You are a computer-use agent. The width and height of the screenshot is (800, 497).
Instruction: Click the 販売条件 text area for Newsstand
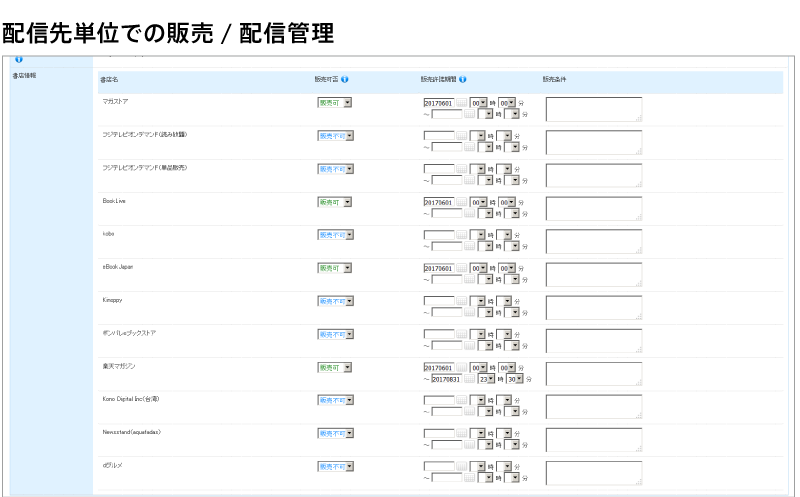(593, 440)
